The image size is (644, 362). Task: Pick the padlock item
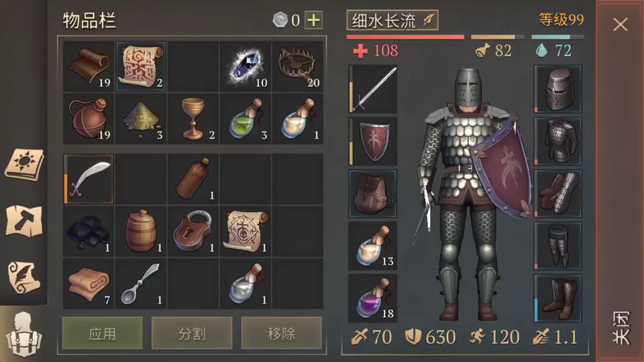pos(193,231)
